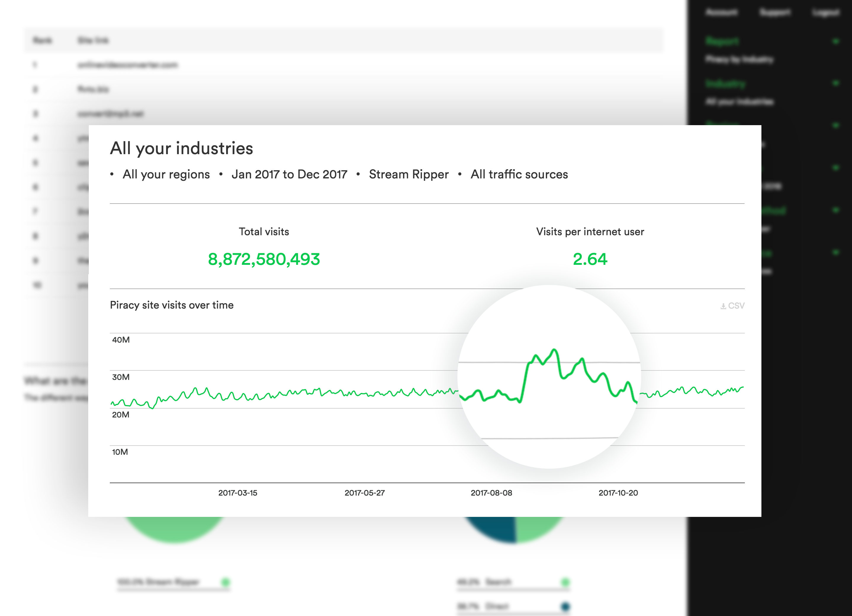The width and height of the screenshot is (852, 616).
Task: Click the 2017-05-27 axis date label
Action: point(365,493)
